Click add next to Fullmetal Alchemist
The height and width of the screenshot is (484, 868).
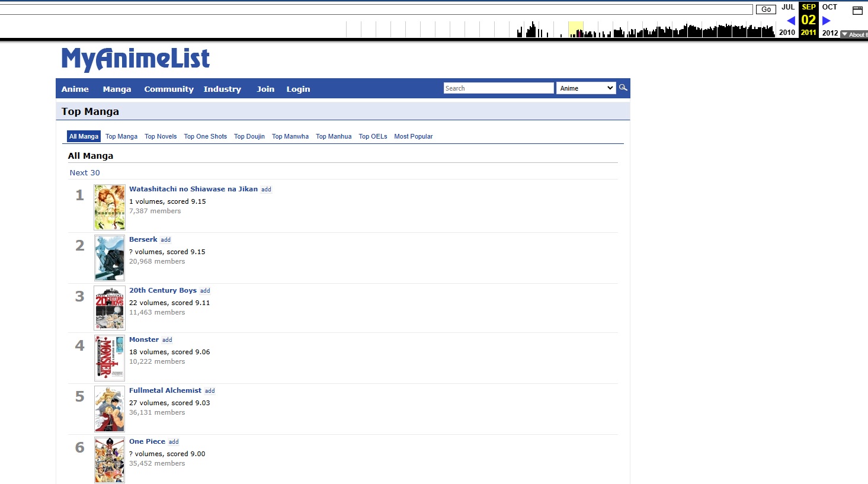(210, 391)
